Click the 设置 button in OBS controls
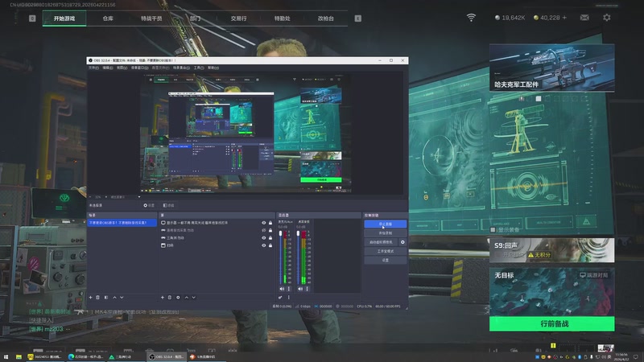644x362 pixels. tap(386, 260)
